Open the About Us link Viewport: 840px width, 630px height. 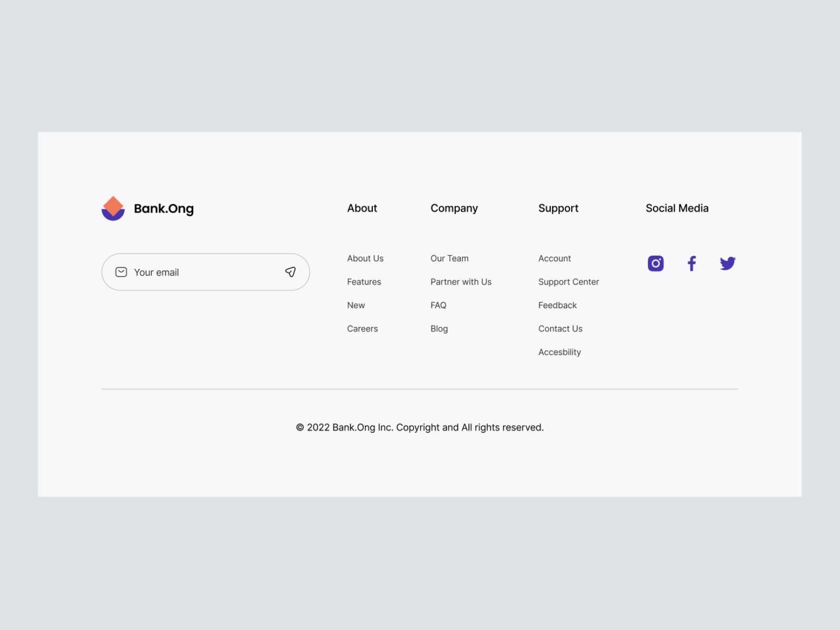pos(365,258)
